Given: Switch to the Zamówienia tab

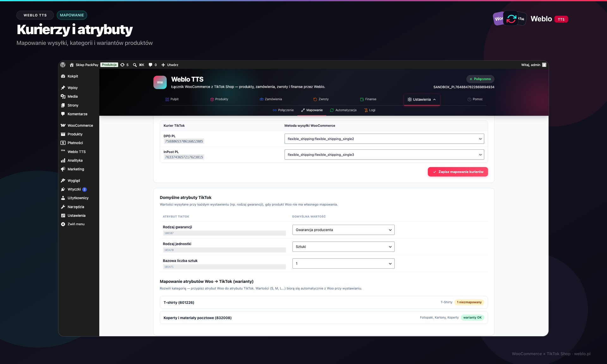Looking at the screenshot, I should [271, 99].
